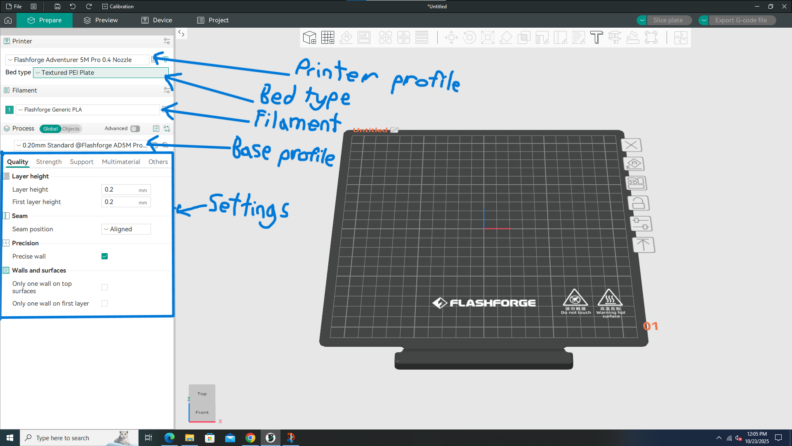Viewport: 792px width, 446px height.
Task: Enable Only one wall on top surfaces
Action: tap(105, 287)
